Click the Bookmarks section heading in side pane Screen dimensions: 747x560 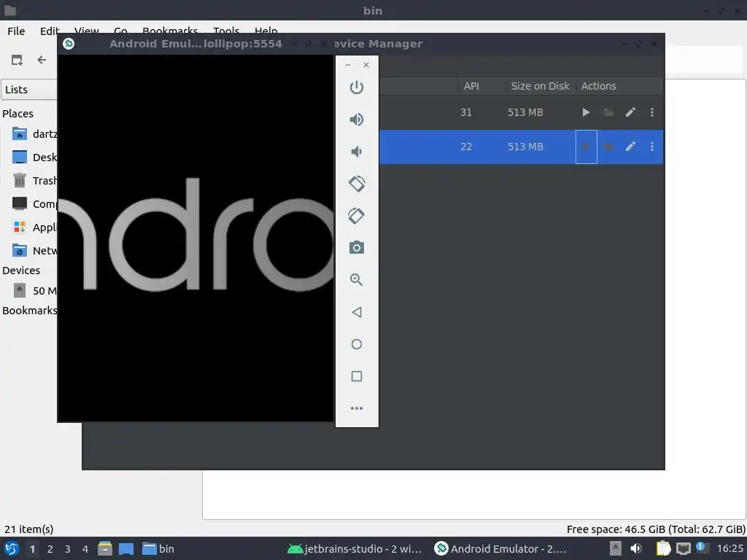(29, 311)
